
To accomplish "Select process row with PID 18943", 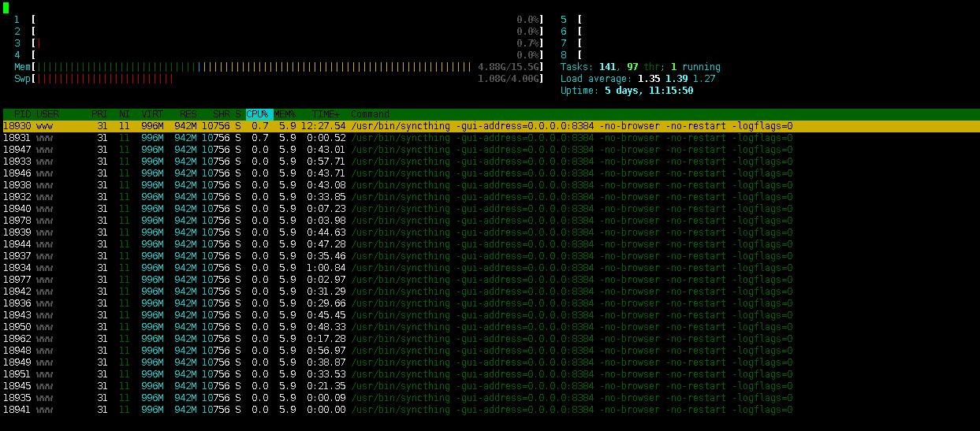I will pos(398,315).
